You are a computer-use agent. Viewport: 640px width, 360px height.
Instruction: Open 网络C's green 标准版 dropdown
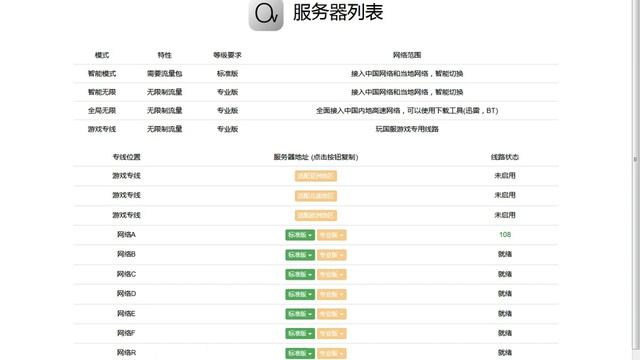[300, 274]
